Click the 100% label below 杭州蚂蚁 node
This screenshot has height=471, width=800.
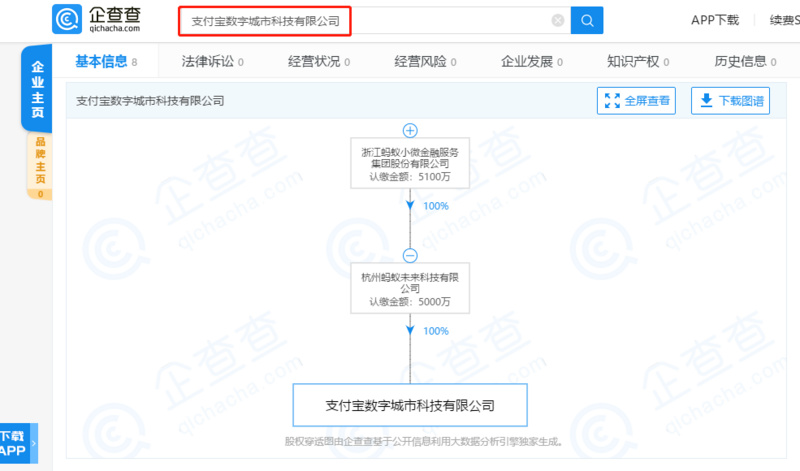click(436, 331)
